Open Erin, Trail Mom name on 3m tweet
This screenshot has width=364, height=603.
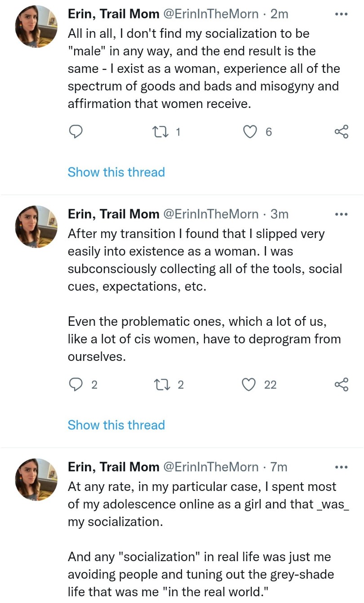tap(113, 214)
